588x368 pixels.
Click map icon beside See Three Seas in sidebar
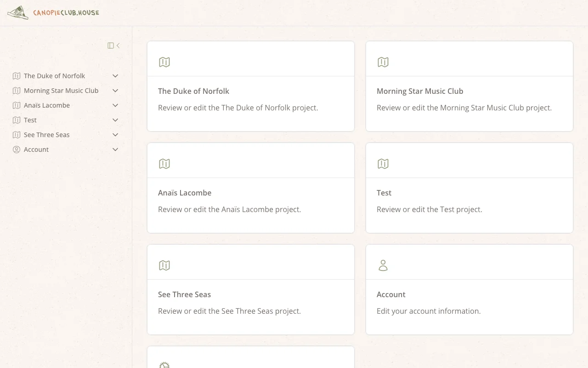click(x=17, y=135)
